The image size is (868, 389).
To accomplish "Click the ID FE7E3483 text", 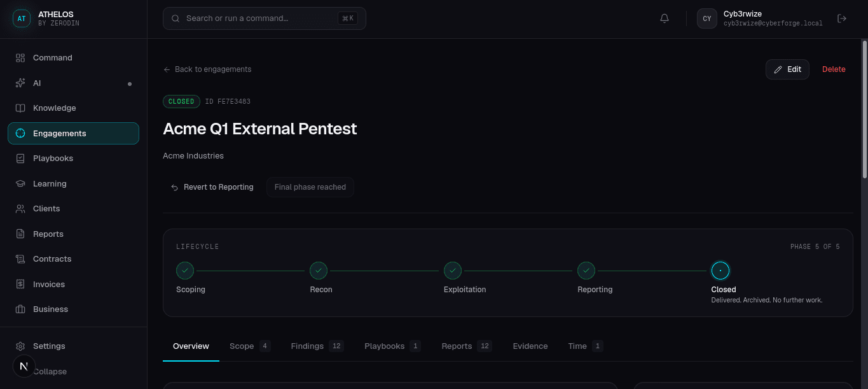I will [228, 102].
